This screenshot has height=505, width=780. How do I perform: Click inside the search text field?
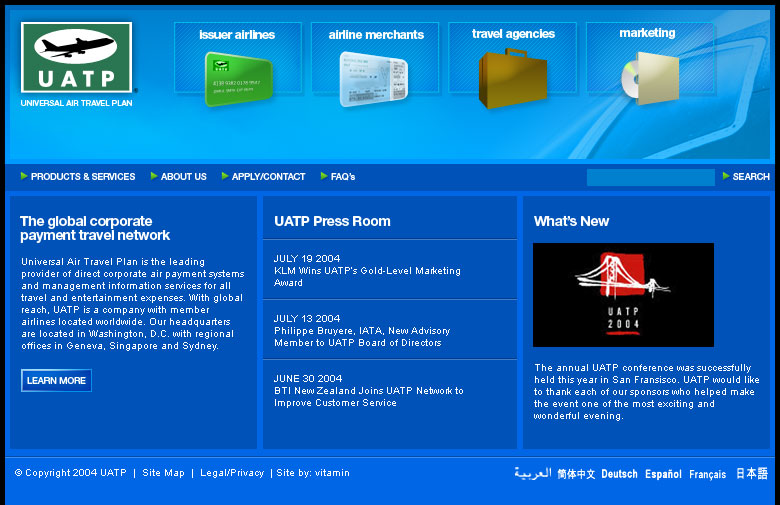[x=650, y=177]
